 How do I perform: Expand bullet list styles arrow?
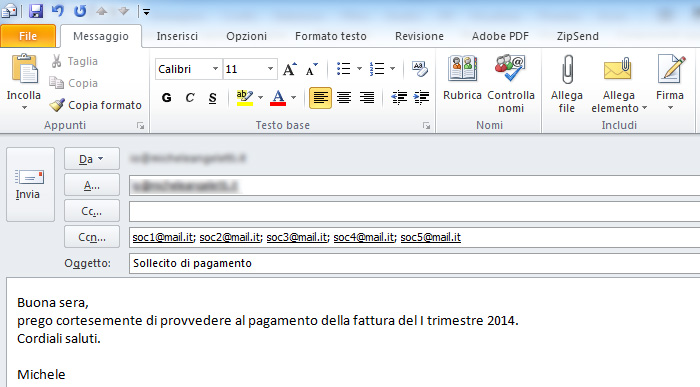359,69
